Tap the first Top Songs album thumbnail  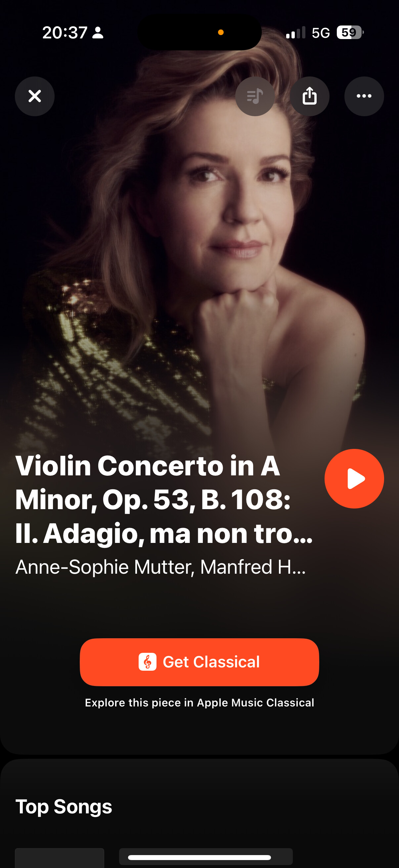click(59, 858)
